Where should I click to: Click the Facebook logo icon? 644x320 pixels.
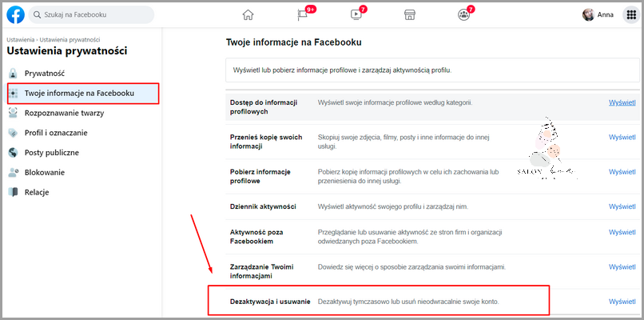16,14
